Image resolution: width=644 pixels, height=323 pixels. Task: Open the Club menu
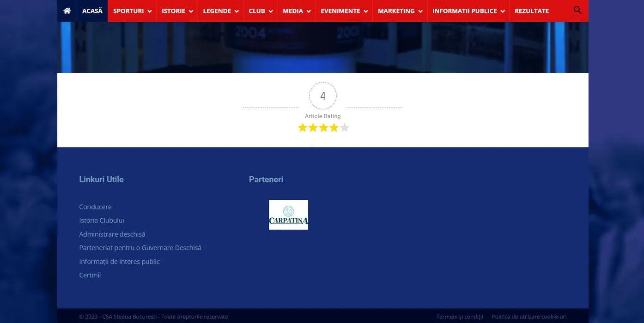click(x=261, y=11)
